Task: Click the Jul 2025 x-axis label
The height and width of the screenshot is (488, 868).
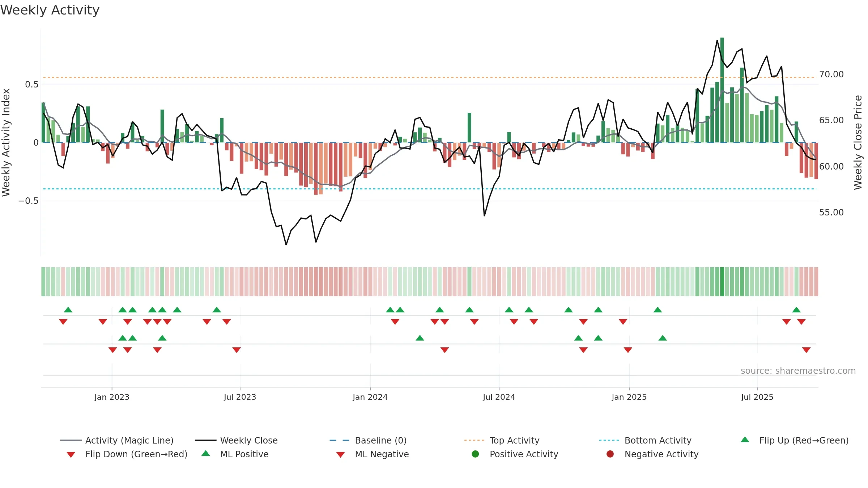Action: [x=757, y=397]
